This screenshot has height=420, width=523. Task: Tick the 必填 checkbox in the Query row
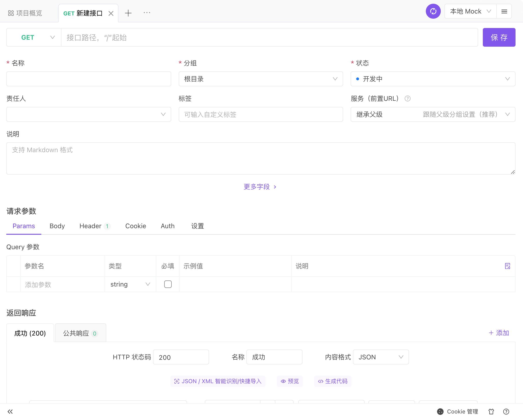point(168,284)
